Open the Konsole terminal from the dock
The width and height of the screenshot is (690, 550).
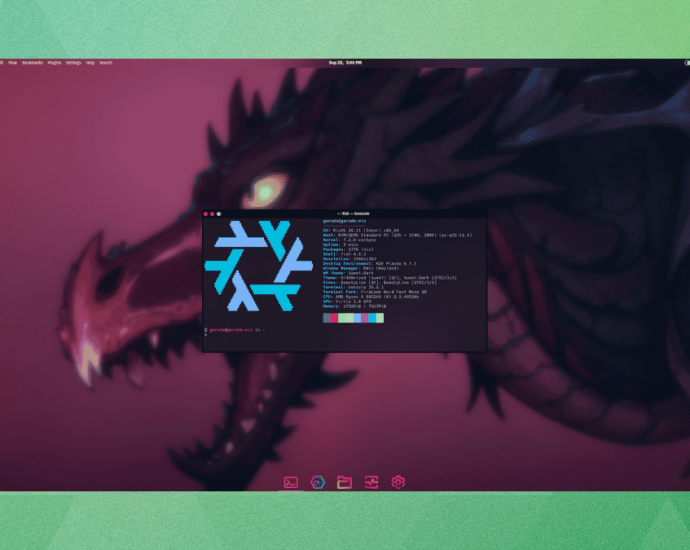click(291, 482)
